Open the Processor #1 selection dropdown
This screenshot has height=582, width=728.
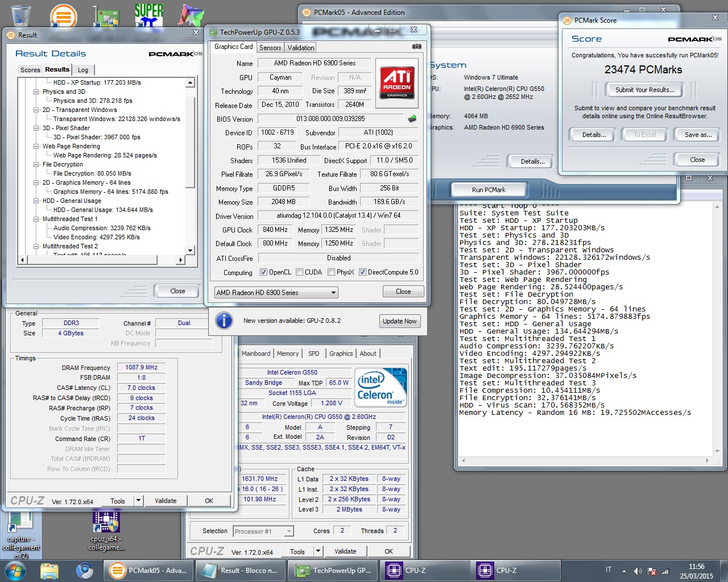[x=263, y=531]
